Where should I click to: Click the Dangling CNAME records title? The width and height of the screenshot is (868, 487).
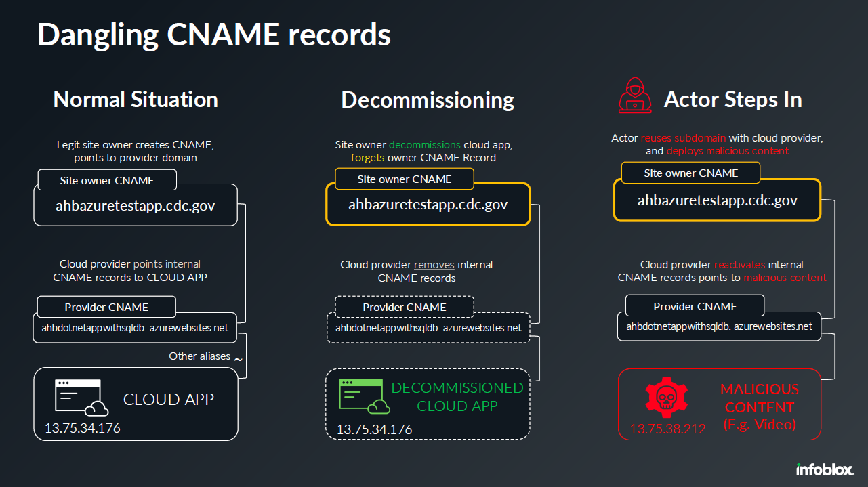tap(214, 34)
